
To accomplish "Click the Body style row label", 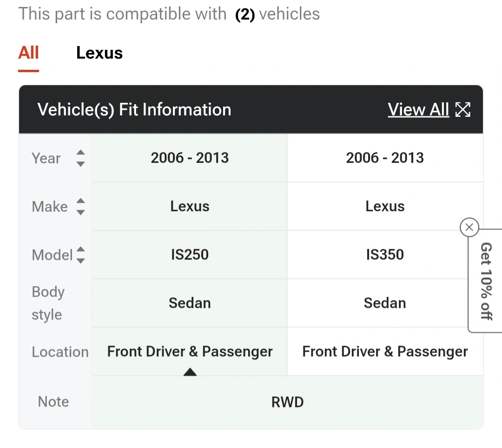I will pos(48,303).
